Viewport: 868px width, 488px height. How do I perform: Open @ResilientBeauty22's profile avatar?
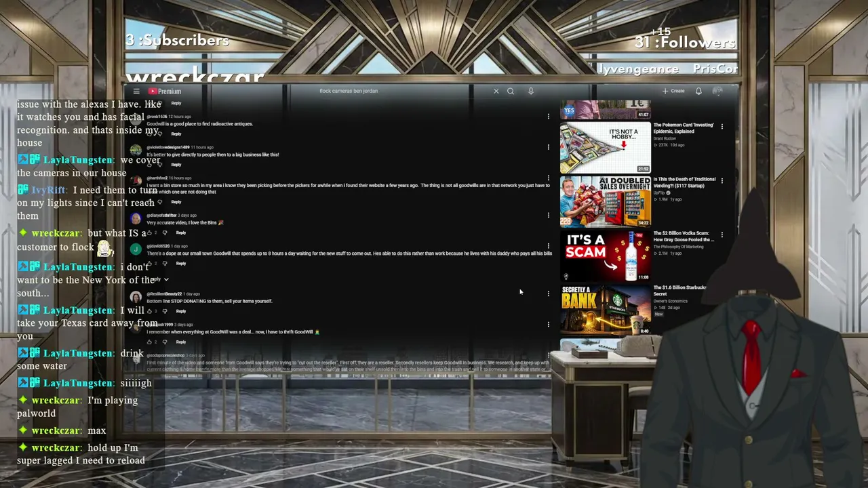click(x=136, y=297)
